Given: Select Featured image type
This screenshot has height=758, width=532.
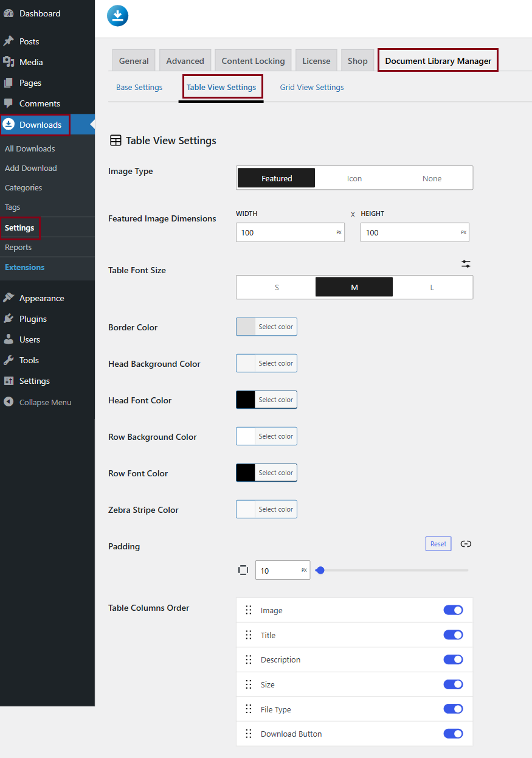Looking at the screenshot, I should [277, 178].
